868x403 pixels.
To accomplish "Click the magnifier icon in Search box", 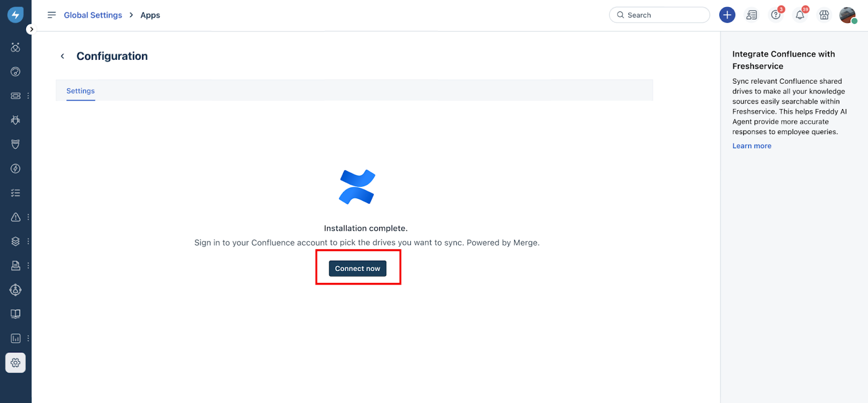I will 620,15.
